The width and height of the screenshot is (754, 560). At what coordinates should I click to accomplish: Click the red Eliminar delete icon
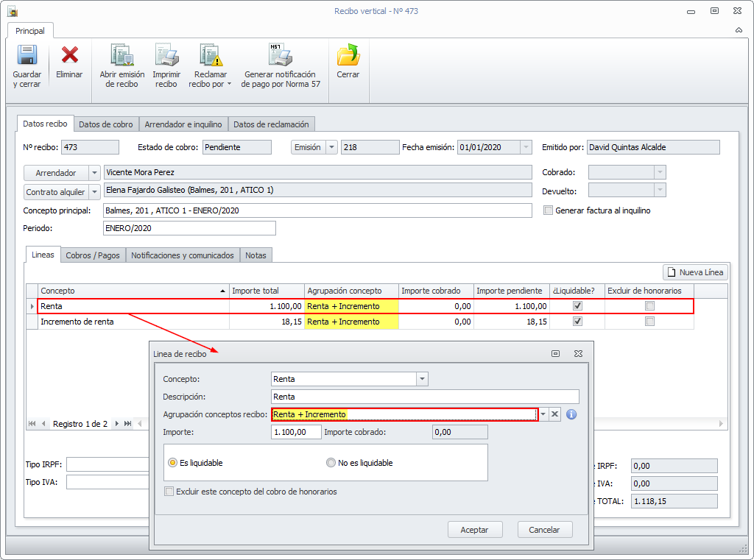coord(69,57)
